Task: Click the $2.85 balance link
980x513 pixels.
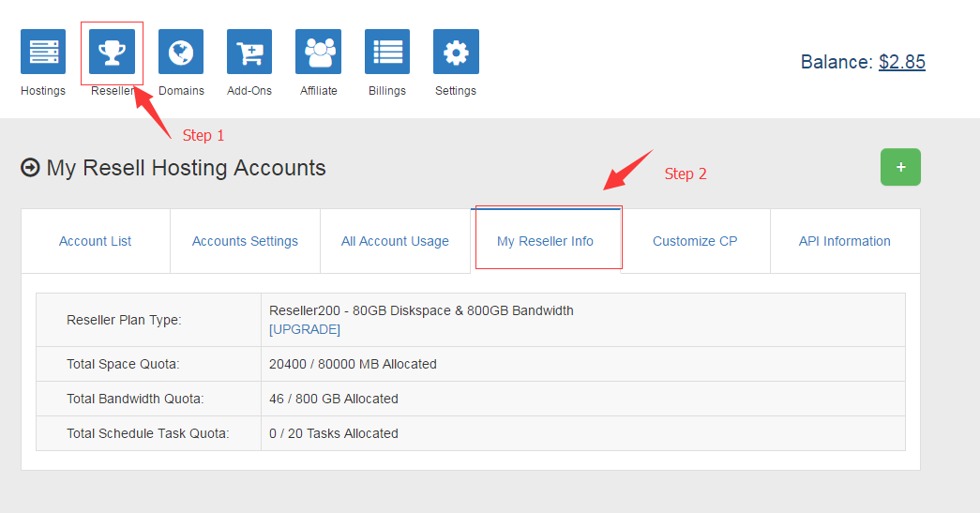Action: click(901, 62)
